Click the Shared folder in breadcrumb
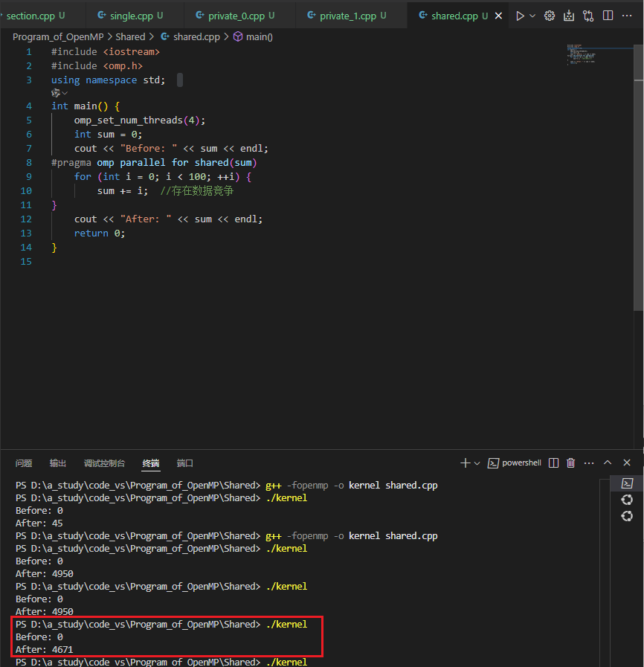Screen dimensions: 644x667 [x=130, y=37]
